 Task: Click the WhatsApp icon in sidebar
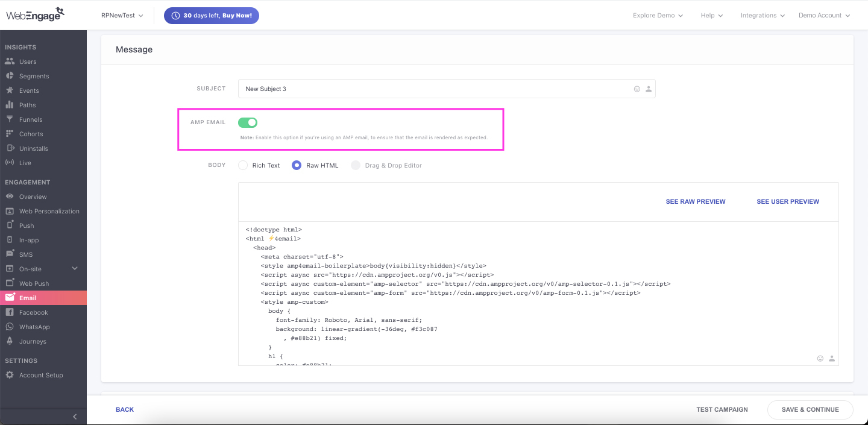coord(9,327)
